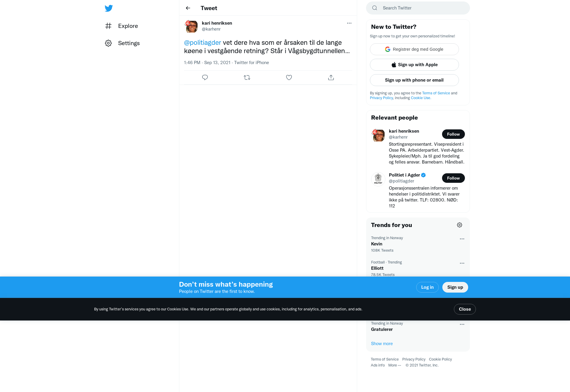Reply to the tweet via speech bubble icon
The height and width of the screenshot is (392, 570).
pos(205,77)
